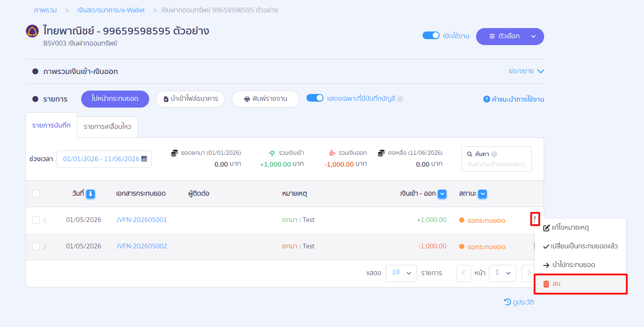Click the calendar icon in date range field
The image size is (644, 327).
tap(144, 159)
